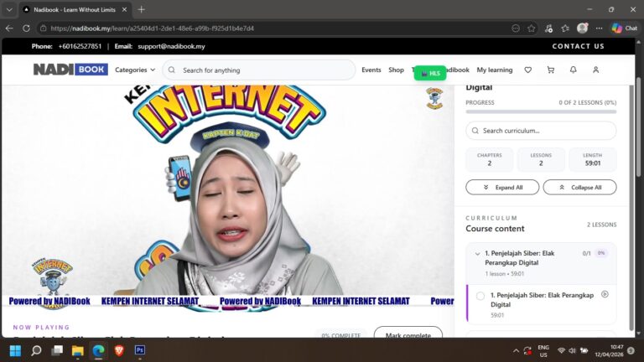Click the CONTACT US link
The height and width of the screenshot is (362, 644).
pyautogui.click(x=578, y=46)
